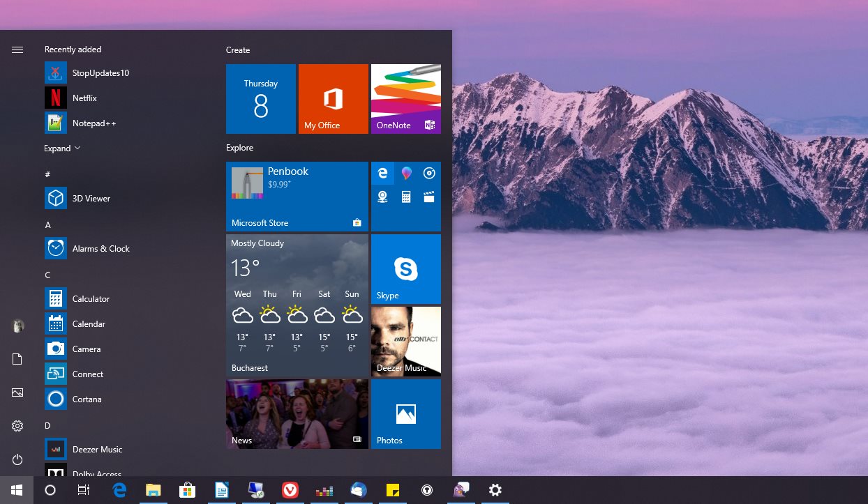Open Movies & TV in tile folder
The width and height of the screenshot is (868, 504).
coord(429,197)
